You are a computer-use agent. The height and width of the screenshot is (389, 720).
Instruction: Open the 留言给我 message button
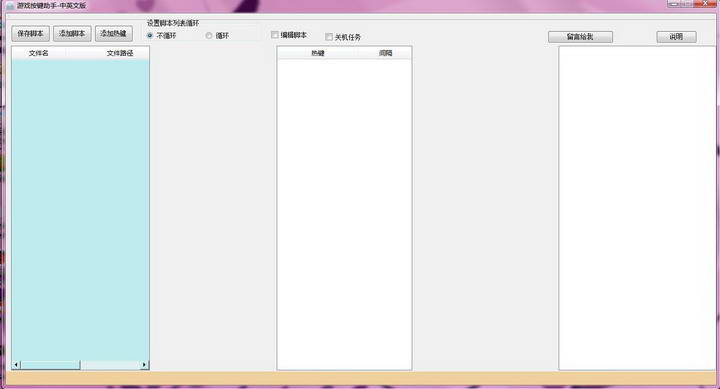coord(580,37)
